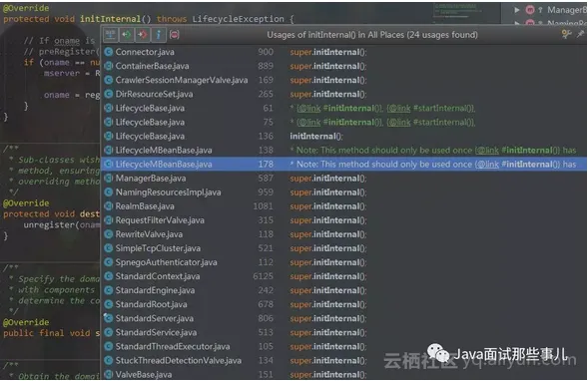The width and height of the screenshot is (588, 381).
Task: Click the class icon beside StandardContext.java
Action: coord(109,276)
